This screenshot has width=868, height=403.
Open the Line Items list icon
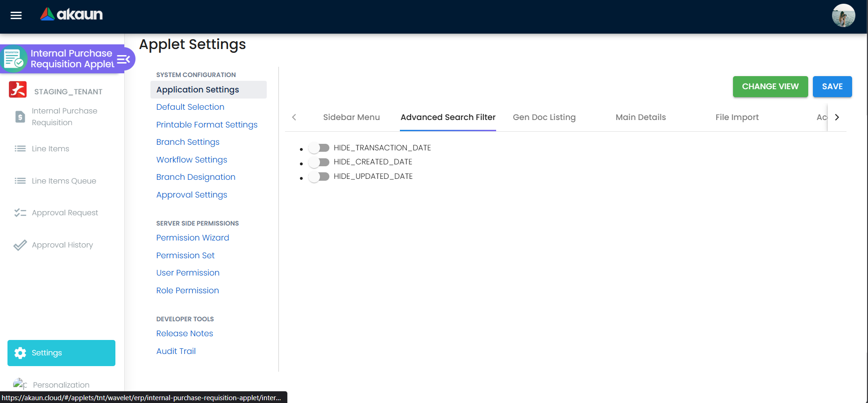pyautogui.click(x=20, y=148)
